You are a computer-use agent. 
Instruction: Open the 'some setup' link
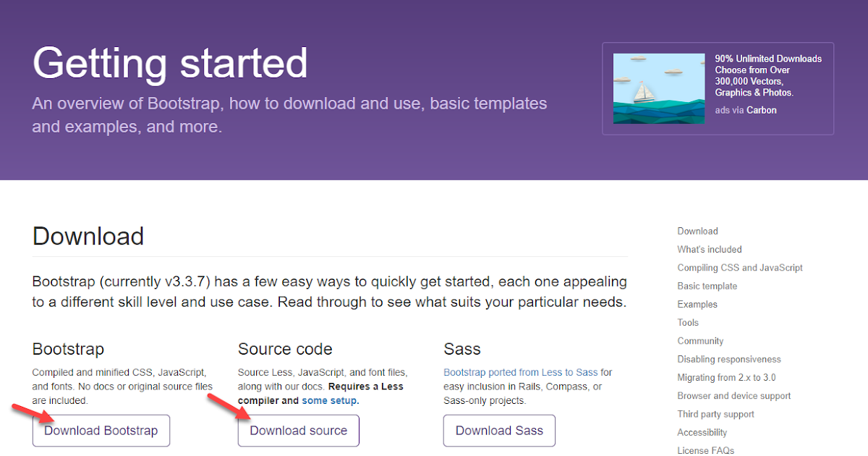tap(329, 400)
